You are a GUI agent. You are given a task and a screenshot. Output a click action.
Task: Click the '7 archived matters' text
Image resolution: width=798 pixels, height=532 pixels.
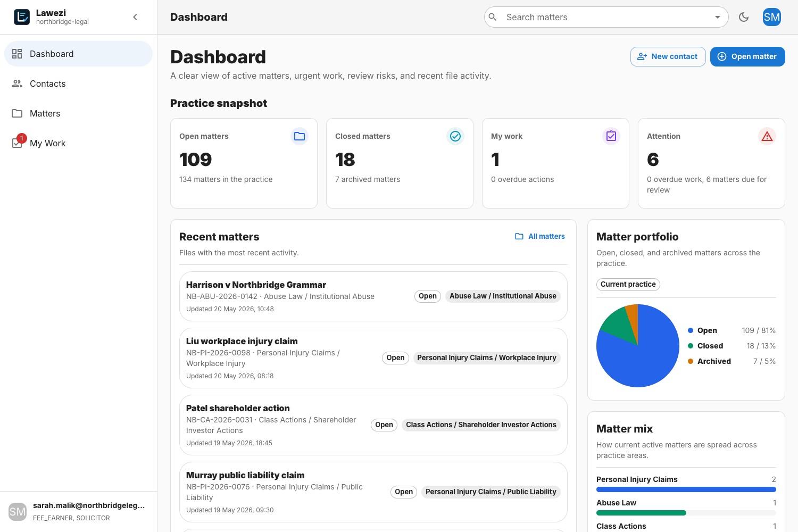368,179
